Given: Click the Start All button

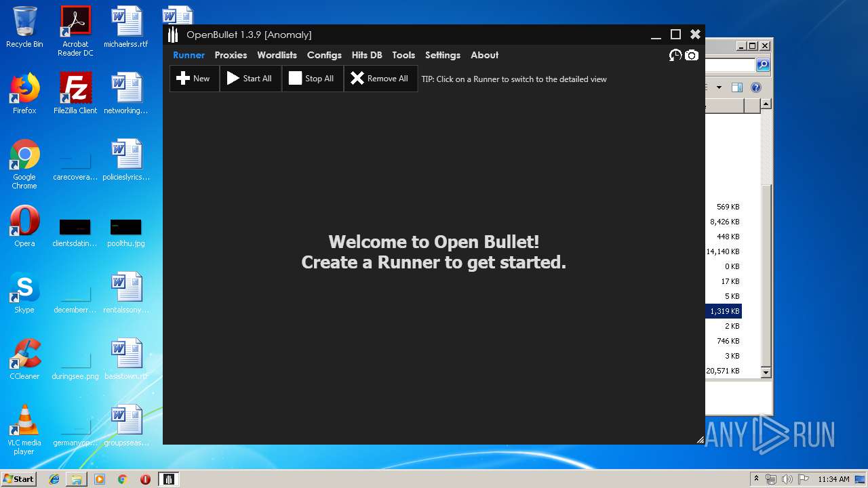Looking at the screenshot, I should click(250, 79).
